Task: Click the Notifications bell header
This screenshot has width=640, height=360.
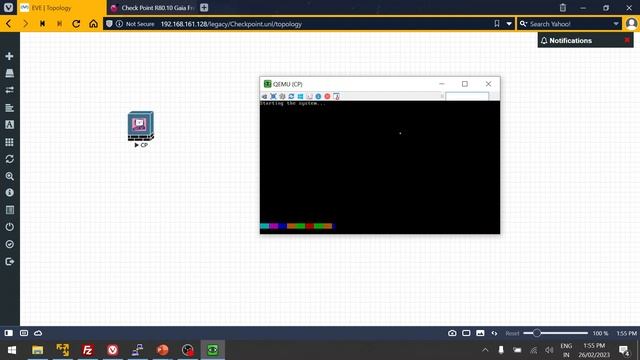Action: click(566, 40)
